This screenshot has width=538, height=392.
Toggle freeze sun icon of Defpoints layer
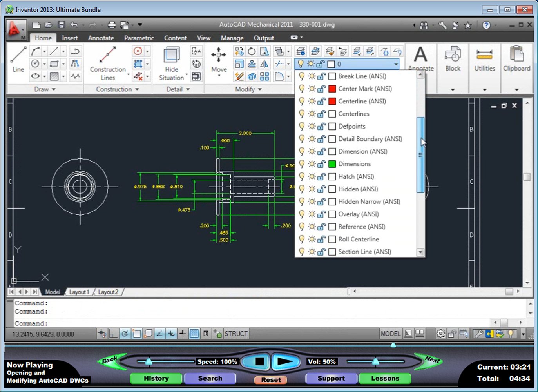tap(312, 126)
